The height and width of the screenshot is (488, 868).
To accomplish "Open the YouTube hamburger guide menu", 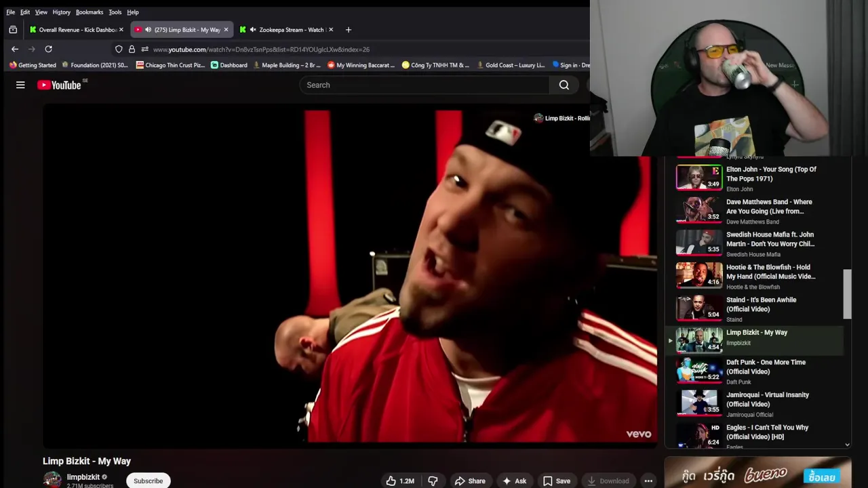I will coord(20,85).
